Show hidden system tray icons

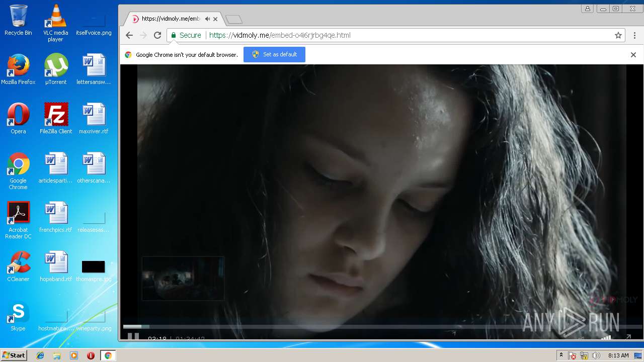[561, 355]
